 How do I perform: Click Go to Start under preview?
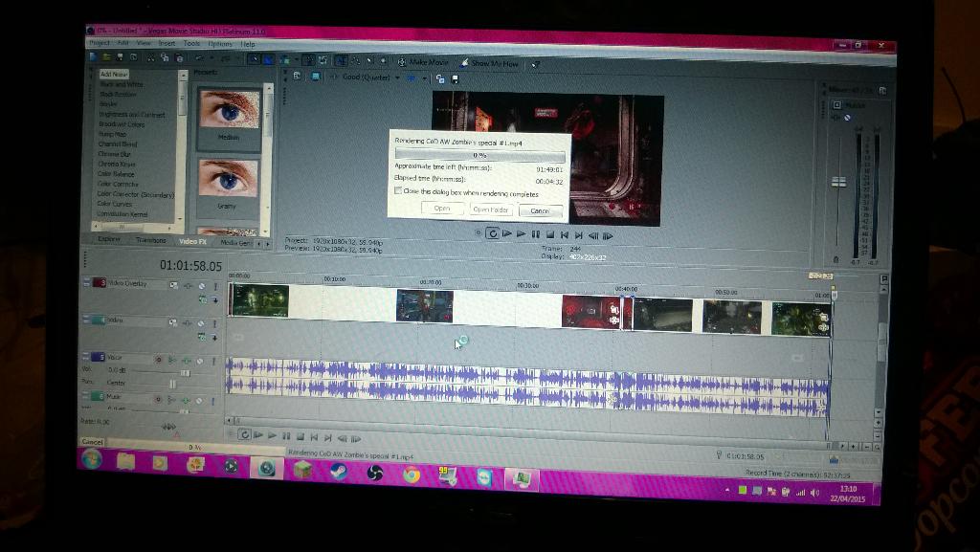coord(565,235)
